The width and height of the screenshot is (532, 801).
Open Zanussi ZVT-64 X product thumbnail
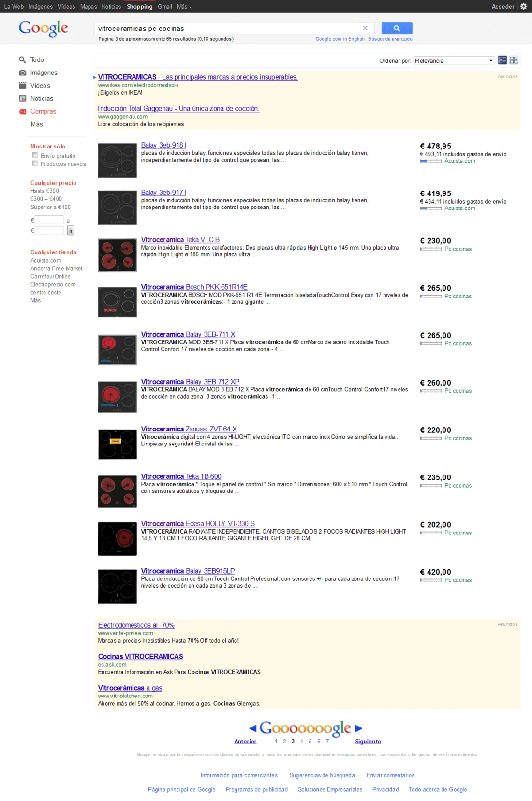[x=117, y=444]
